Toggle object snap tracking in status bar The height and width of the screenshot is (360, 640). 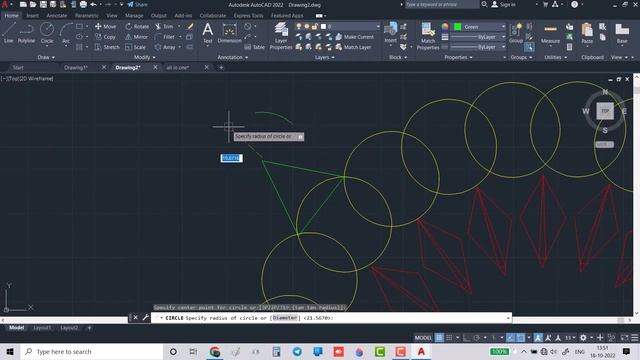coord(511,338)
